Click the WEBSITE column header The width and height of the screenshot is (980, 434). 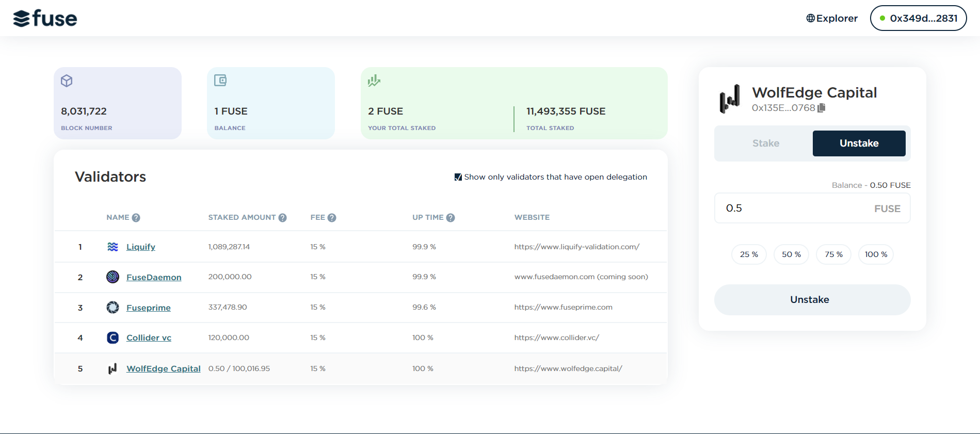(x=532, y=217)
